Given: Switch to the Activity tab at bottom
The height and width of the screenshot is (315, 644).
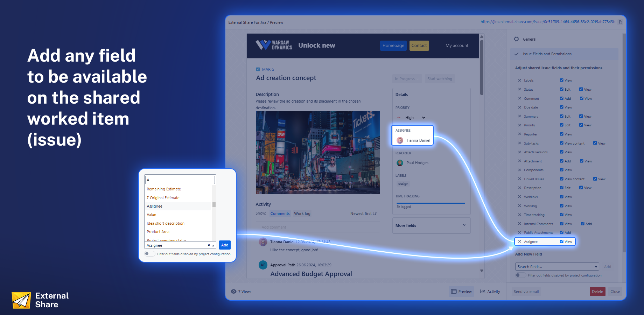Looking at the screenshot, I should pyautogui.click(x=490, y=292).
